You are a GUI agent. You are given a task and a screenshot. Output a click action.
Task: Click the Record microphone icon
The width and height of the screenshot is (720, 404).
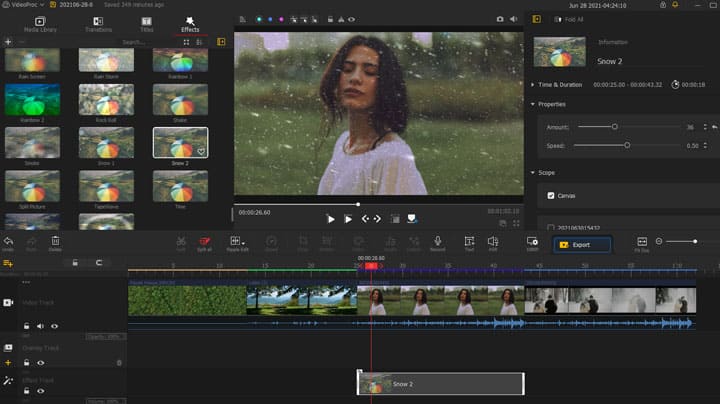pyautogui.click(x=437, y=241)
